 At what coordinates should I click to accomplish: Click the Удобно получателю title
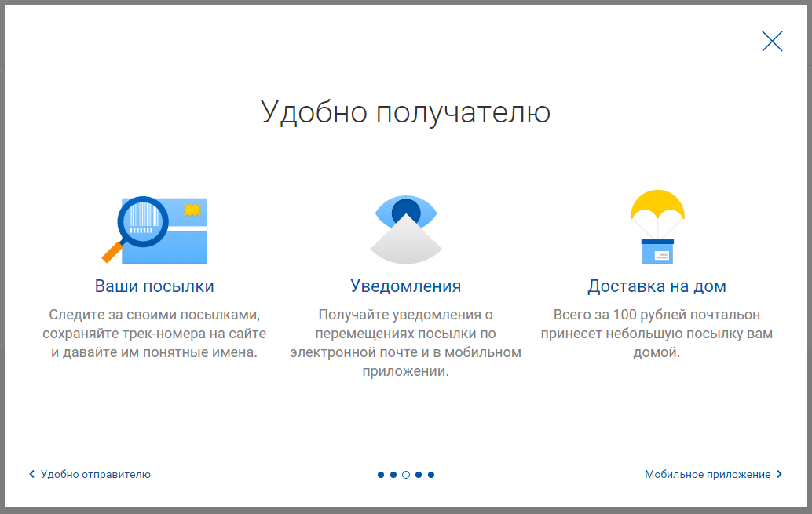405,111
